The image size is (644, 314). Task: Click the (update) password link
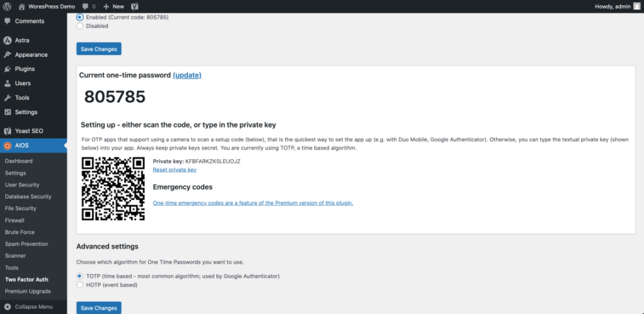187,75
